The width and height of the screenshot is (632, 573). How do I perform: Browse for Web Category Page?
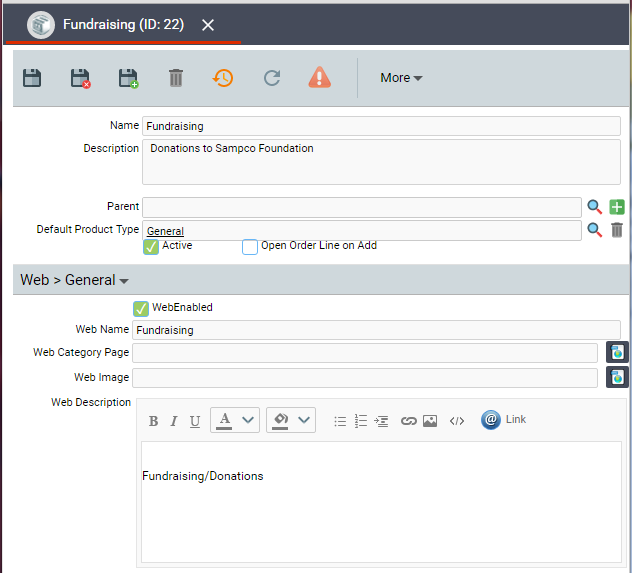point(617,353)
